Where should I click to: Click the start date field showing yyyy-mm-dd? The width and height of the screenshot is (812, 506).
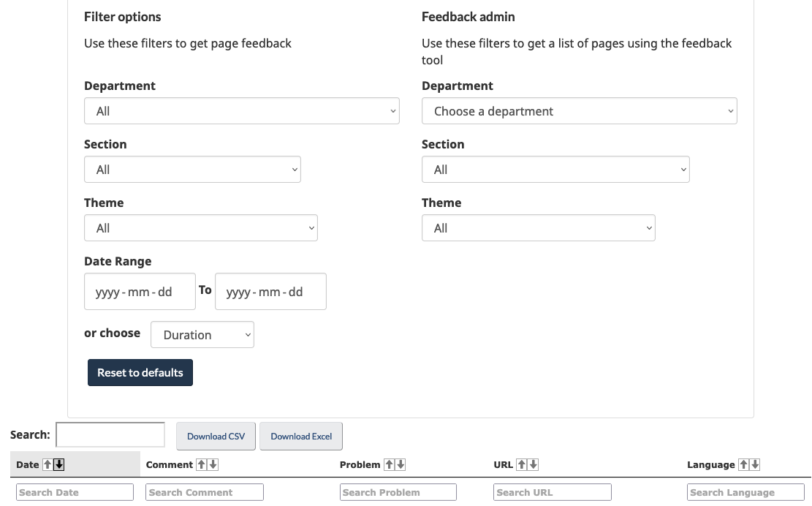(x=139, y=291)
